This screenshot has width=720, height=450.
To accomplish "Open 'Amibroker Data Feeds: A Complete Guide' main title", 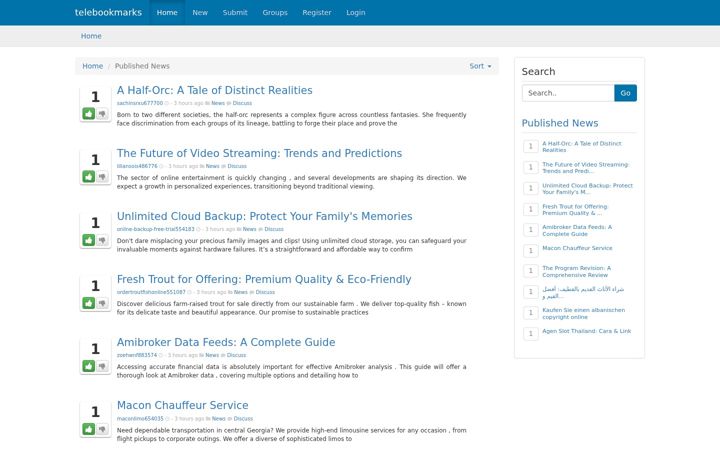I will click(226, 342).
